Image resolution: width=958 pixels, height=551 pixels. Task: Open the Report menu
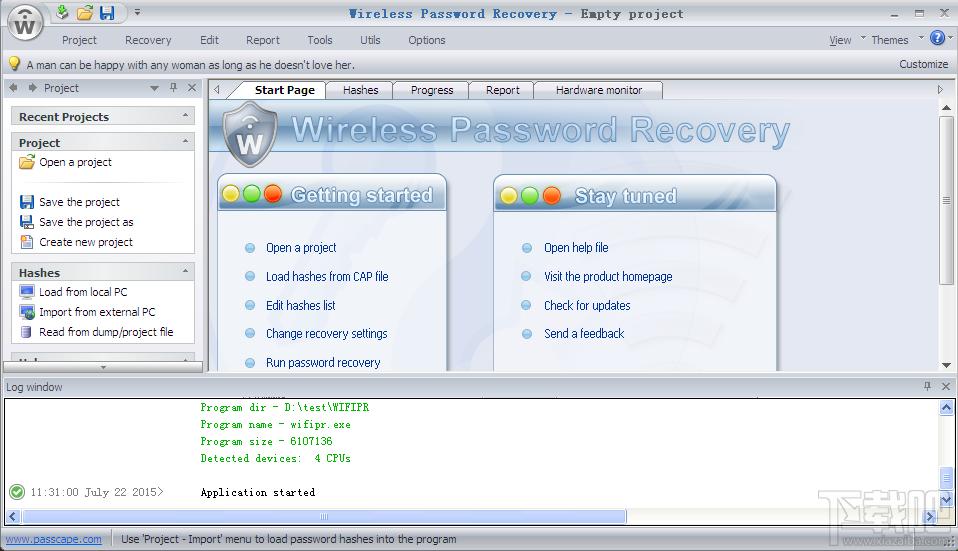[x=263, y=40]
